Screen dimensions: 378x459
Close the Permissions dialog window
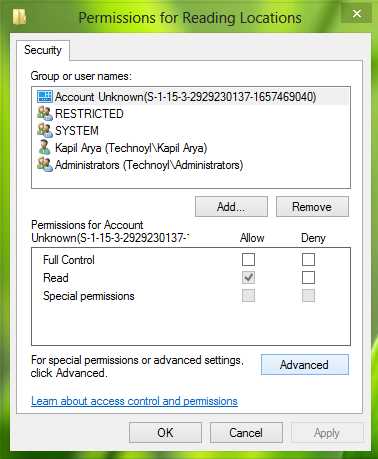click(357, 14)
